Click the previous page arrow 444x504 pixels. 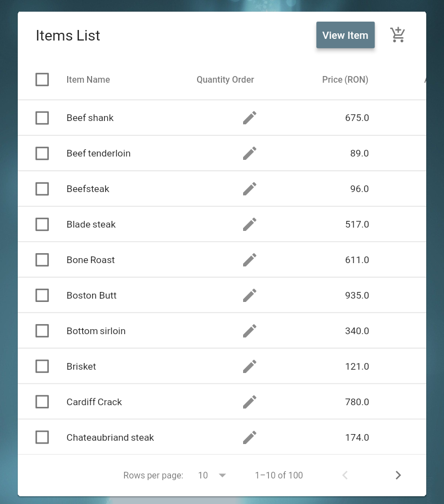tap(345, 475)
